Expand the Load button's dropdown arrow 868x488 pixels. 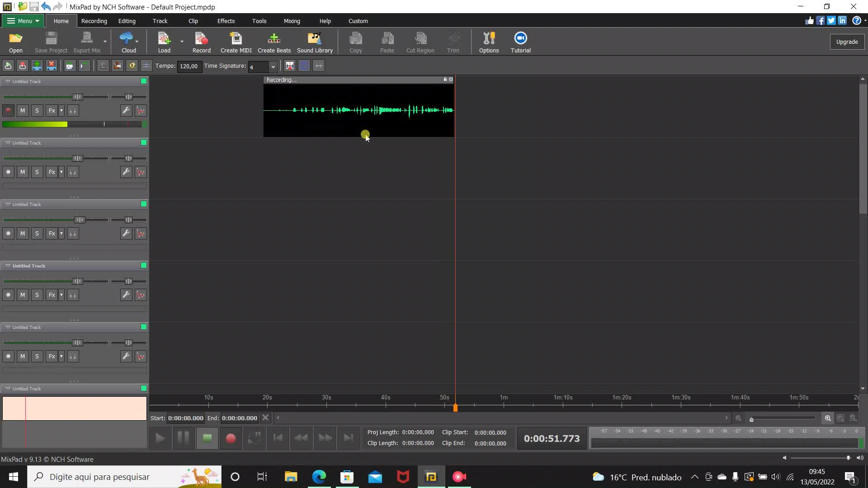(x=182, y=42)
